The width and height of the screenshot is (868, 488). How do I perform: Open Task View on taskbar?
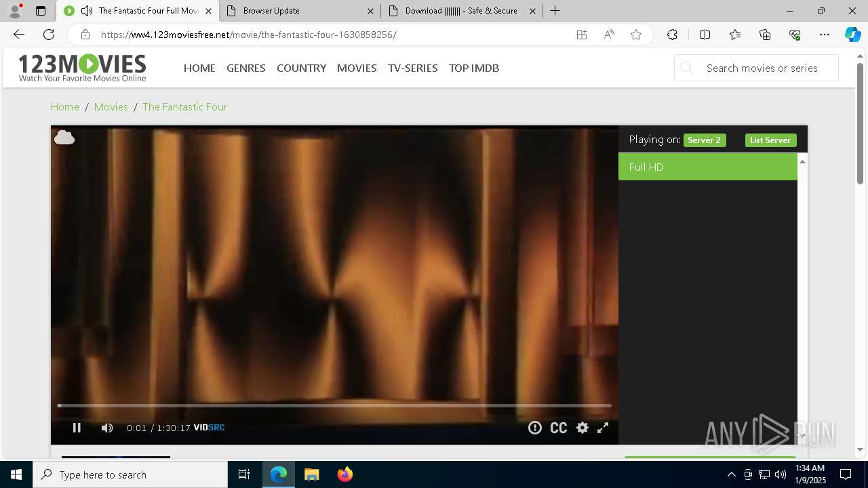(244, 474)
